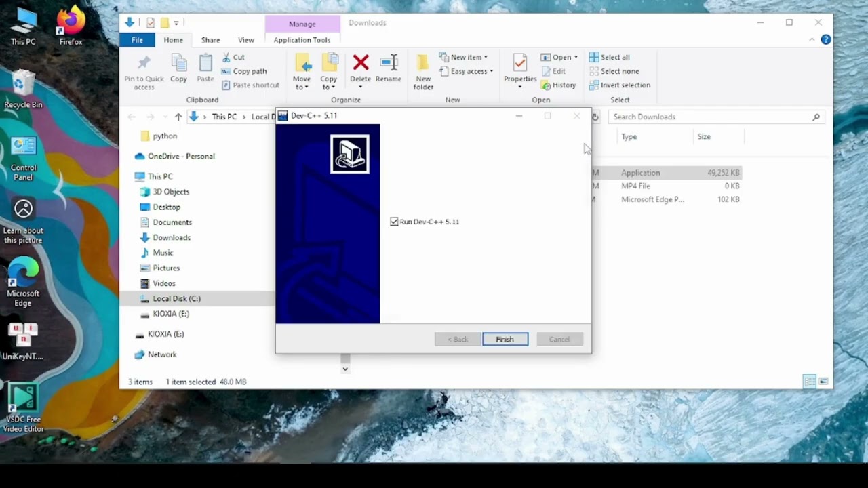Click the navigation pane scroll down arrow

click(x=345, y=369)
